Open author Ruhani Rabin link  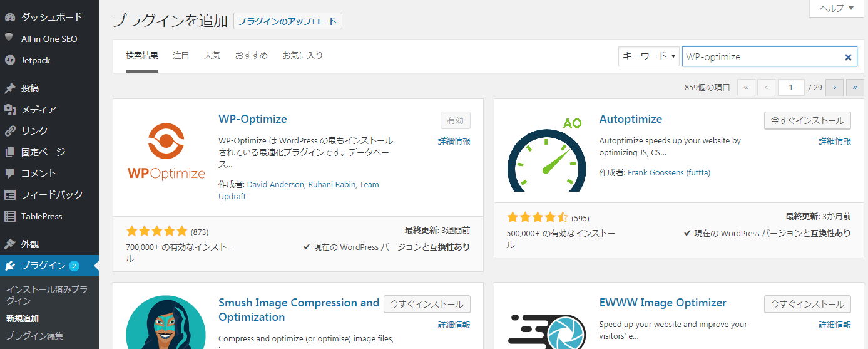[x=332, y=185]
